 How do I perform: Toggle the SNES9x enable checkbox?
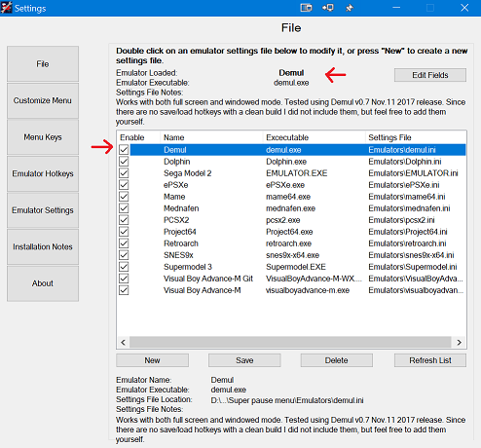point(124,255)
